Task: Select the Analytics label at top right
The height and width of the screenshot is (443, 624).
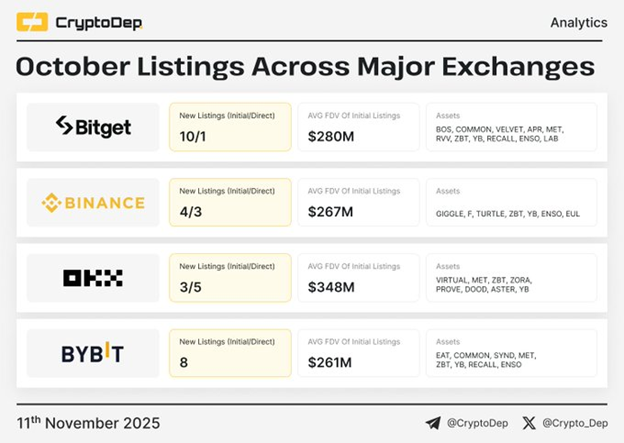Action: click(578, 22)
